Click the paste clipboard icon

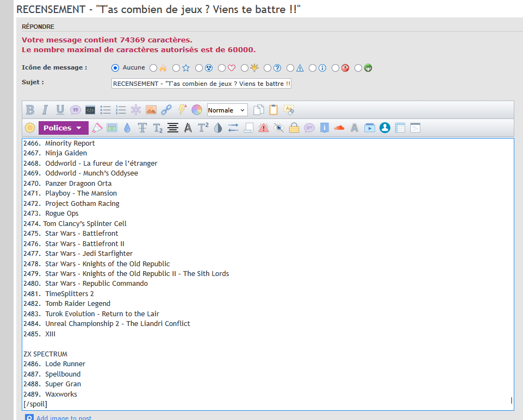[273, 110]
